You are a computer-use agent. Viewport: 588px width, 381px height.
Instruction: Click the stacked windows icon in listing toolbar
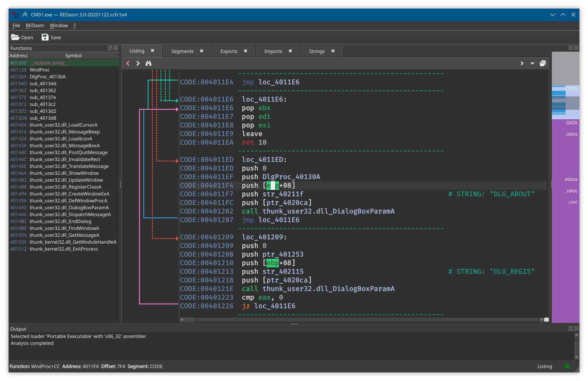542,63
